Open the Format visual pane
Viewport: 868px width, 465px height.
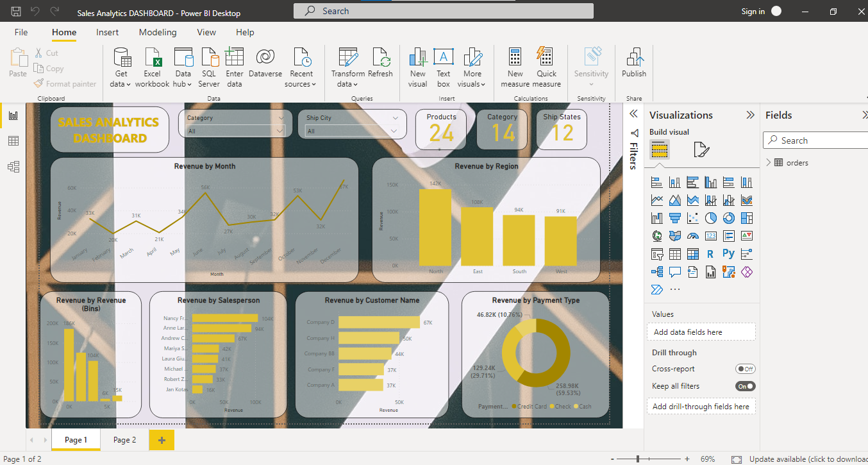coord(701,148)
